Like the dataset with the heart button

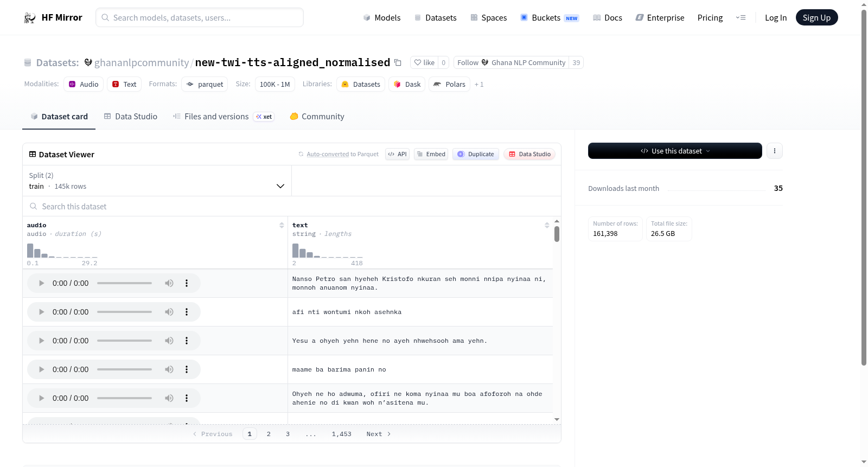tap(424, 62)
